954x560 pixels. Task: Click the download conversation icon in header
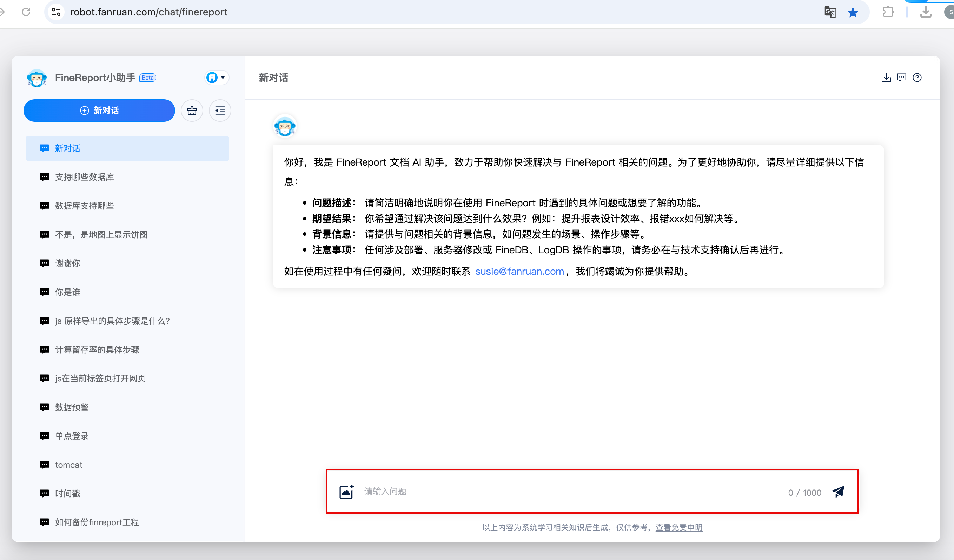(x=886, y=78)
